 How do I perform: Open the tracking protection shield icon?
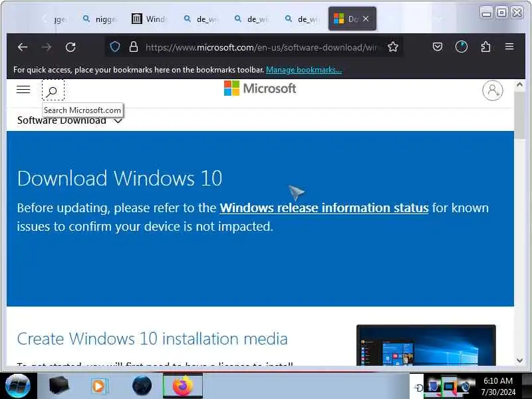click(115, 47)
